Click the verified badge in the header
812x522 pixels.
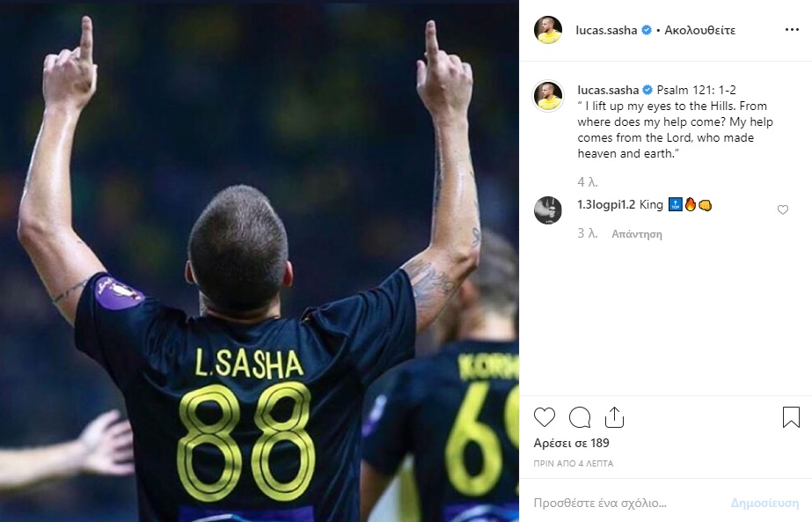pyautogui.click(x=647, y=30)
